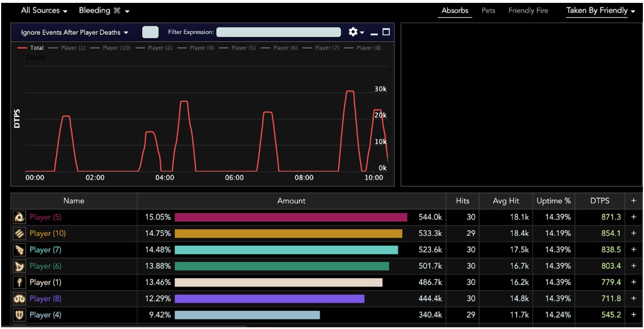The width and height of the screenshot is (644, 329).
Task: Sort table by Name column
Action: pos(74,201)
